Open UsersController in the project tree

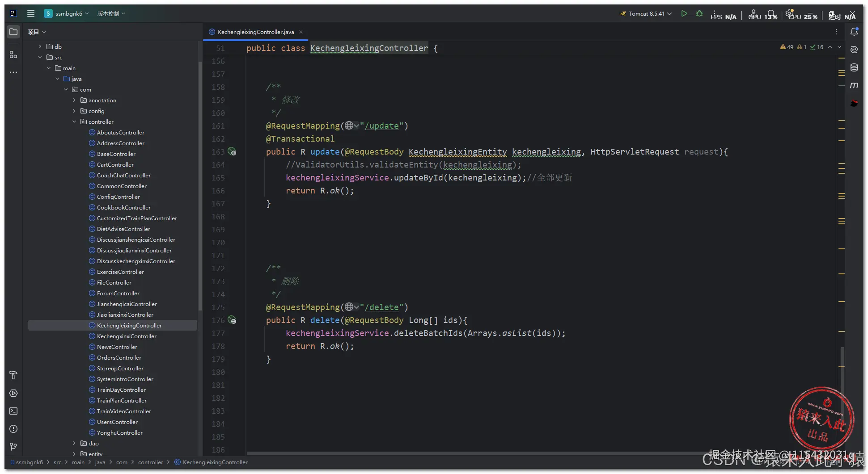tap(113, 422)
